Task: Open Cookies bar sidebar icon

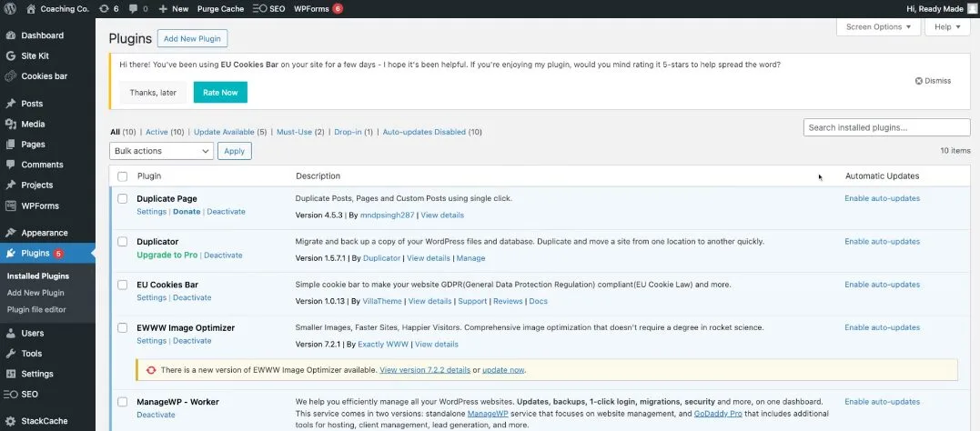Action: point(10,76)
